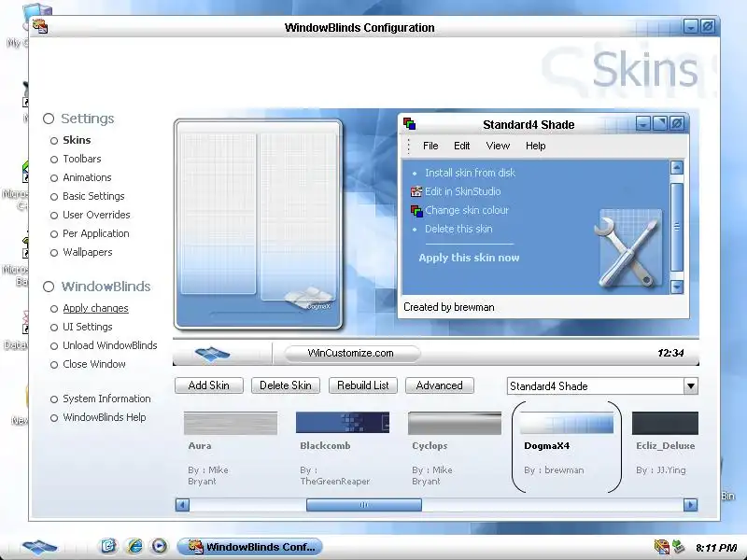Click Delete this skin link
Viewport: 747px width, 560px height.
(x=458, y=229)
